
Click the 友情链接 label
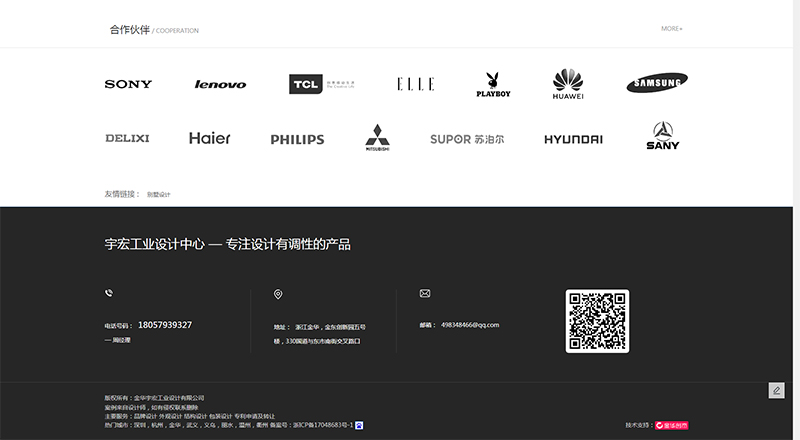[x=122, y=194]
